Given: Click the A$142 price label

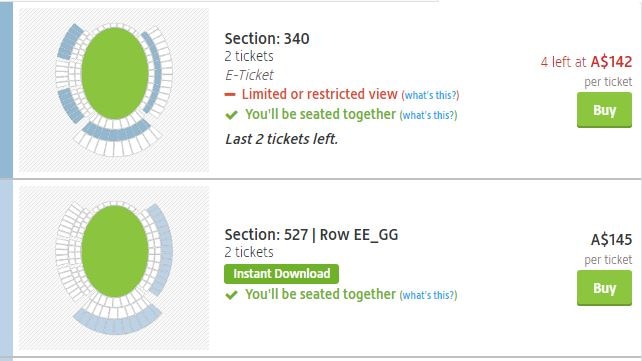Looking at the screenshot, I should (611, 62).
